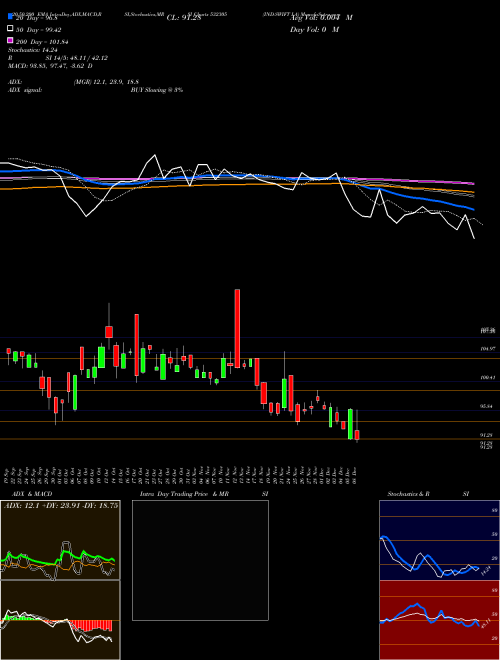
Task: Open the empty intraday trading price panel
Action: tap(200, 560)
